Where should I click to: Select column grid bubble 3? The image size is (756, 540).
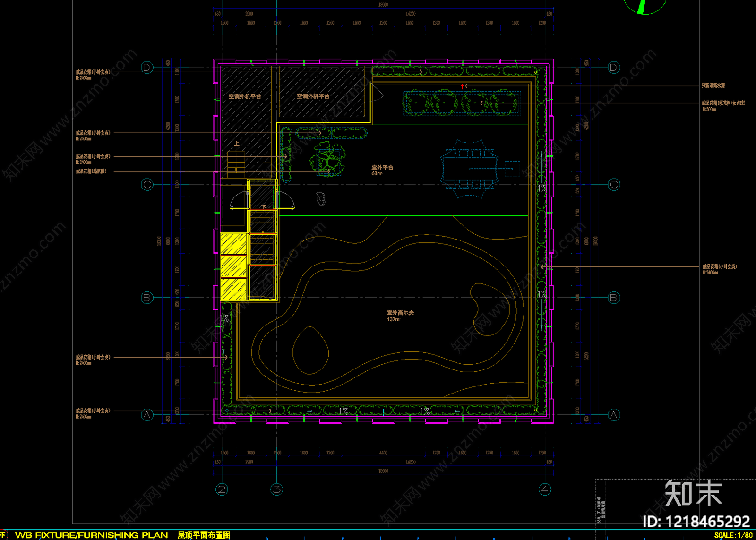coord(276,489)
